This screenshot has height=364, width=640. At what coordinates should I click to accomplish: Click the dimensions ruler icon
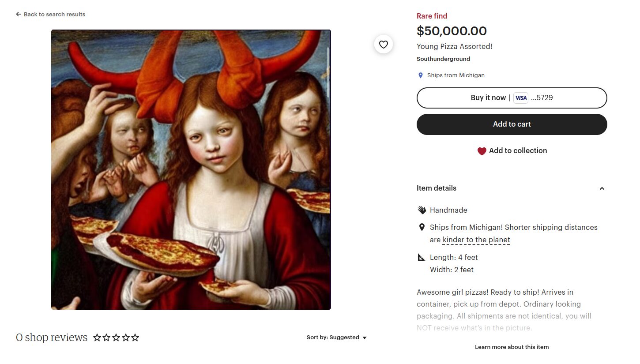(422, 257)
